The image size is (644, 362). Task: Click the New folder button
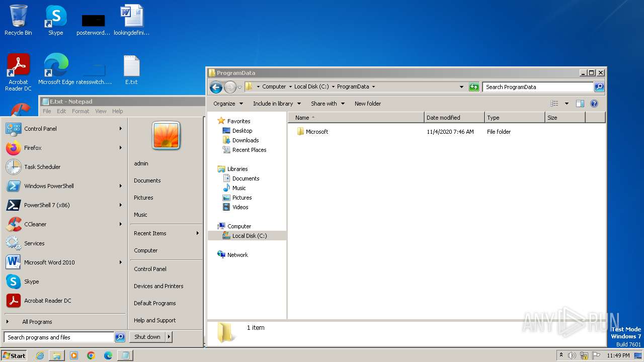pyautogui.click(x=368, y=104)
